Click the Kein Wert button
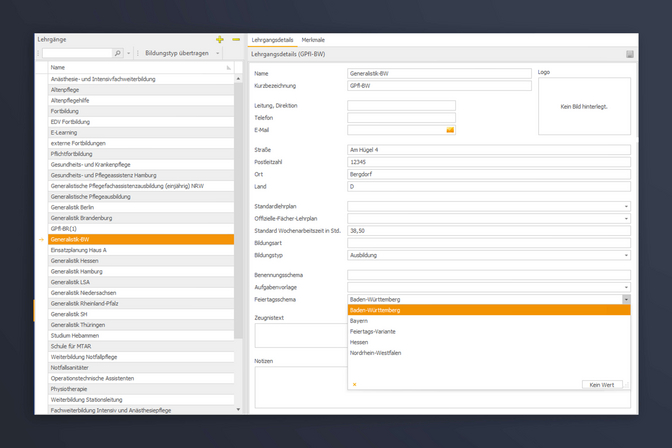Screen dimensions: 672x448 click(x=602, y=385)
